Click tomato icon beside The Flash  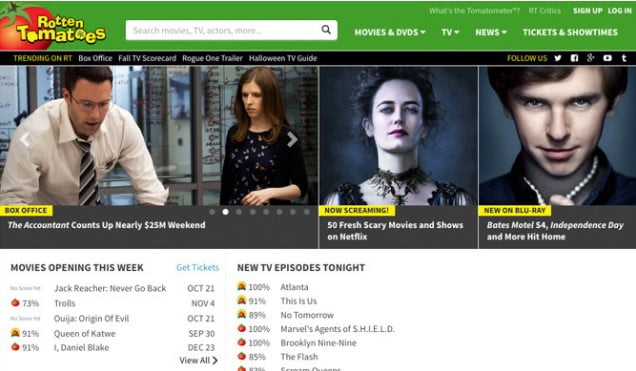(x=242, y=356)
